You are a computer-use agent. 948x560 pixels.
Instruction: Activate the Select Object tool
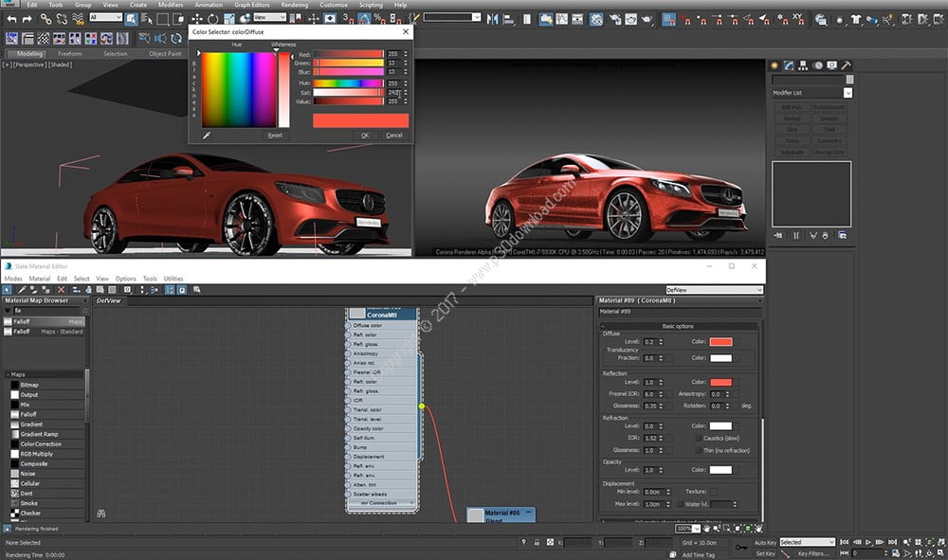(x=131, y=19)
